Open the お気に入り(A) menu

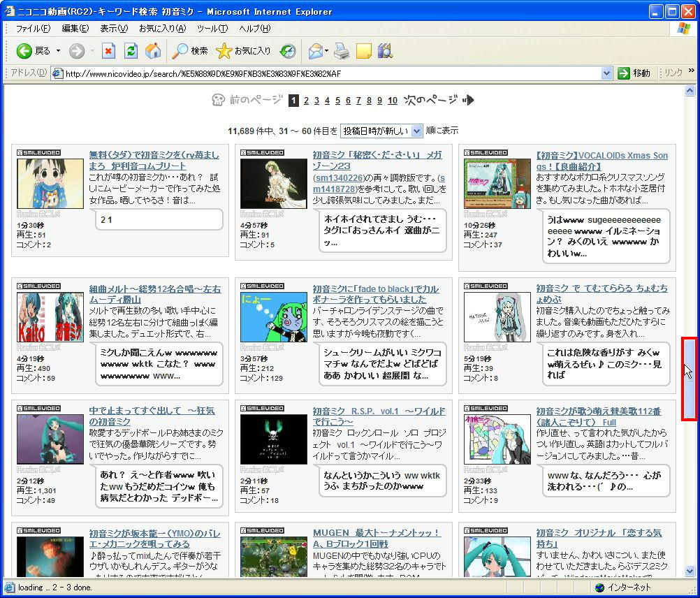[163, 29]
